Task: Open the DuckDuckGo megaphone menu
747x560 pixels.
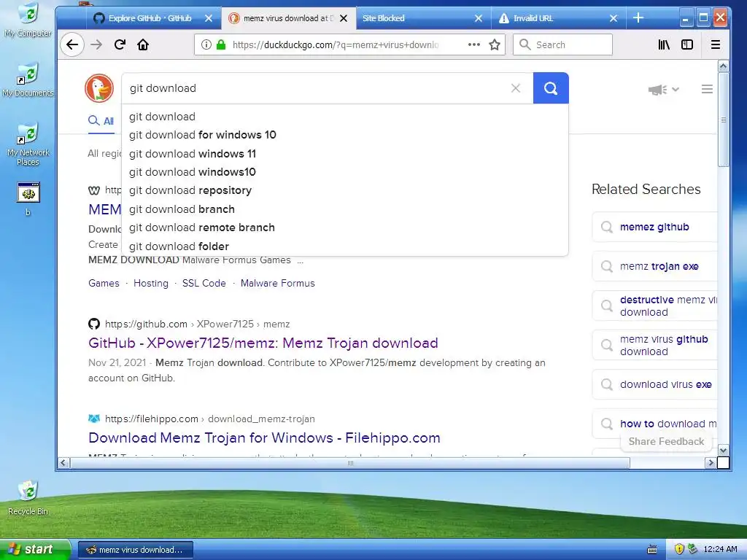Action: click(x=663, y=89)
